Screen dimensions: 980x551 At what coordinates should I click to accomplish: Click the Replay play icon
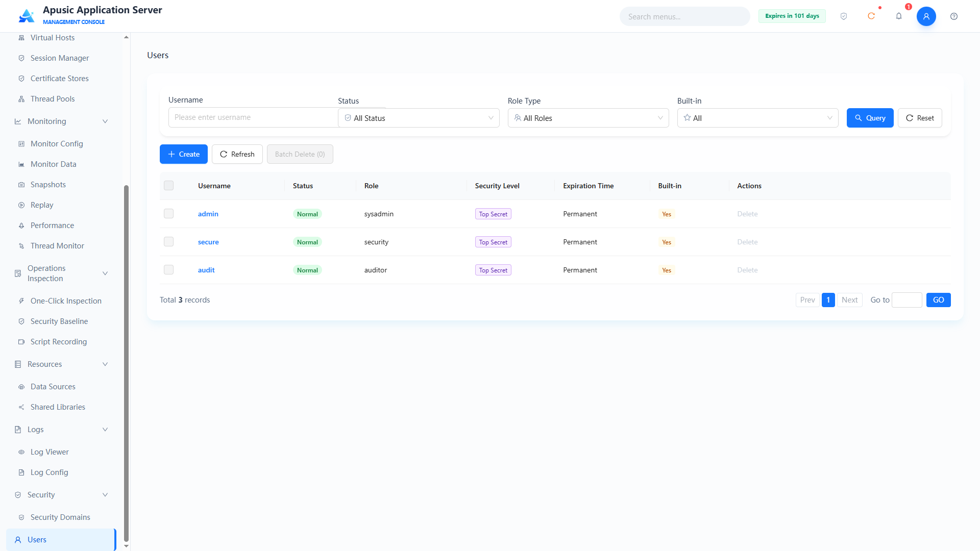tap(21, 205)
